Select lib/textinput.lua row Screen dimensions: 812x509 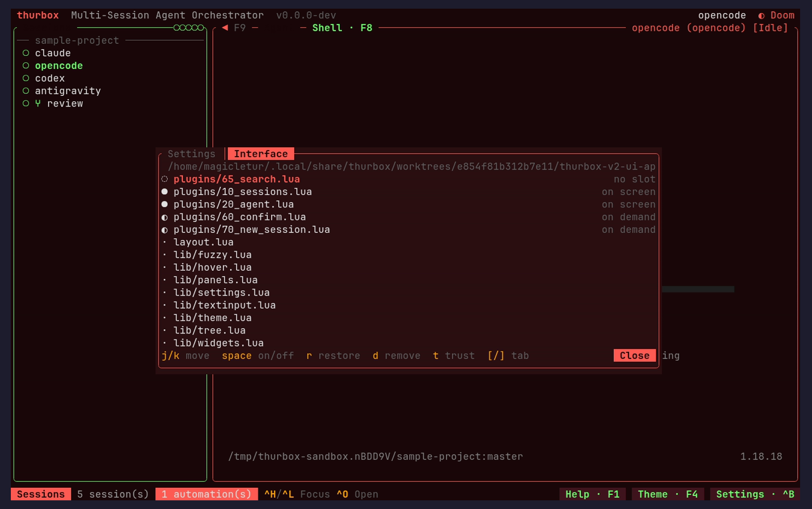click(x=409, y=305)
